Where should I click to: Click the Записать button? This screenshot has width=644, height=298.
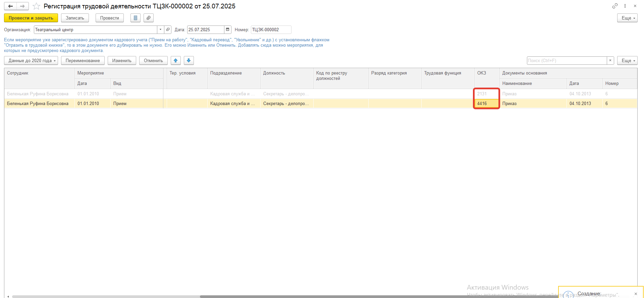(x=75, y=18)
